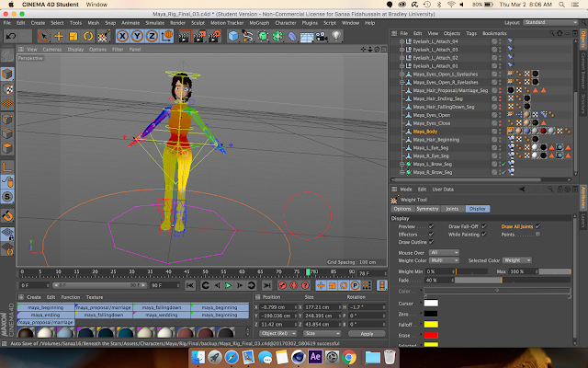The height and width of the screenshot is (368, 588).
Task: Open the Weight Color Multi dropdown
Action: point(444,260)
